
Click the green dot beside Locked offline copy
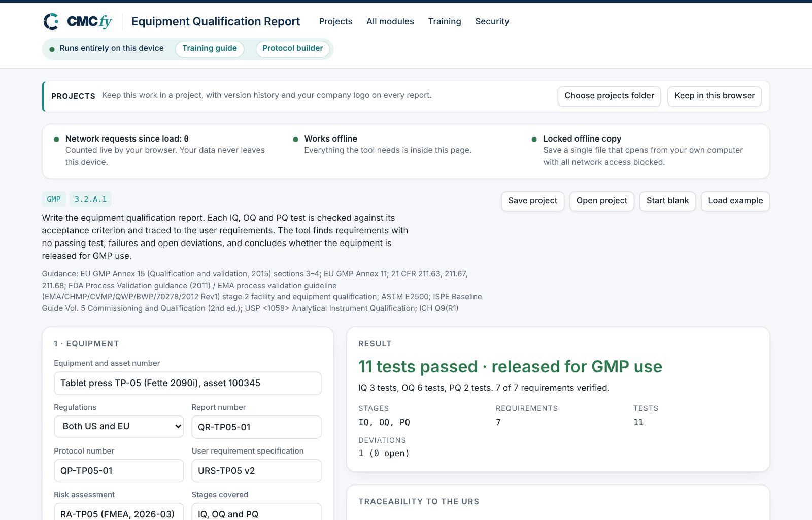pyautogui.click(x=534, y=140)
